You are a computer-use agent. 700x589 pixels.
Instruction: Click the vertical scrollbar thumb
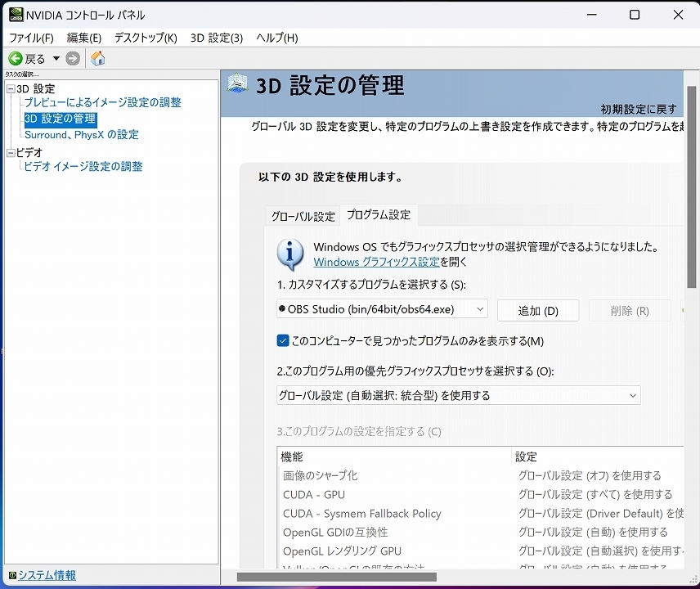pyautogui.click(x=692, y=187)
